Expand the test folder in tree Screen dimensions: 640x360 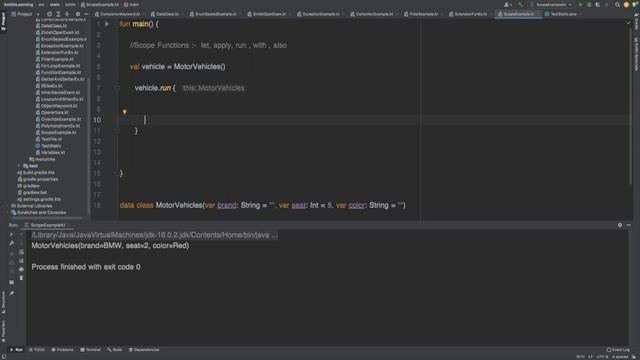[19, 166]
